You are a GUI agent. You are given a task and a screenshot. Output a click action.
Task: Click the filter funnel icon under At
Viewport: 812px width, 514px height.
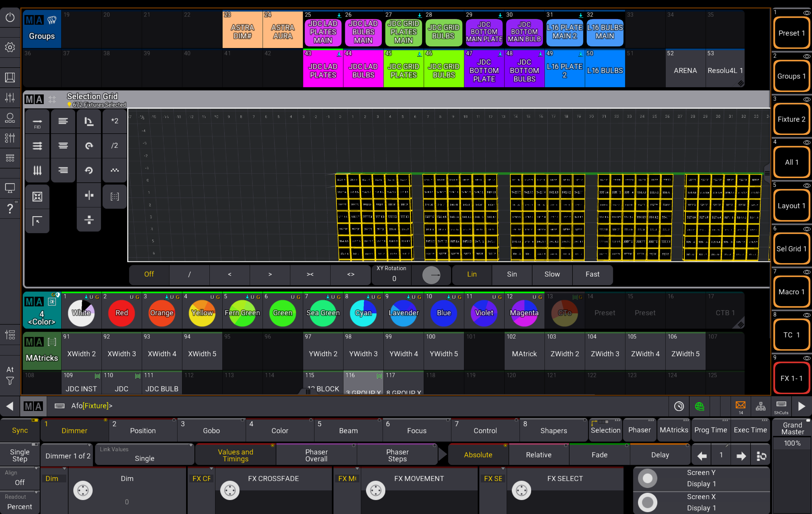coord(10,381)
